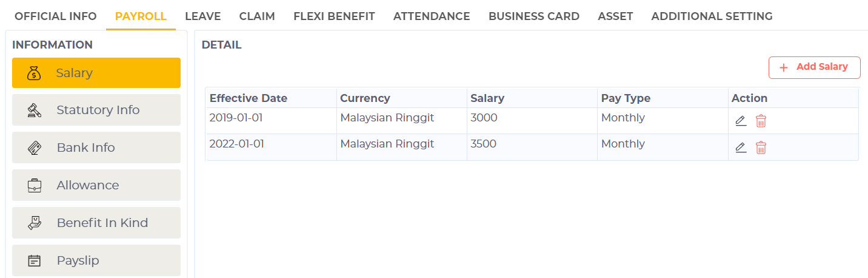Open the Leave tab
This screenshot has height=278, width=868.
[x=202, y=16]
